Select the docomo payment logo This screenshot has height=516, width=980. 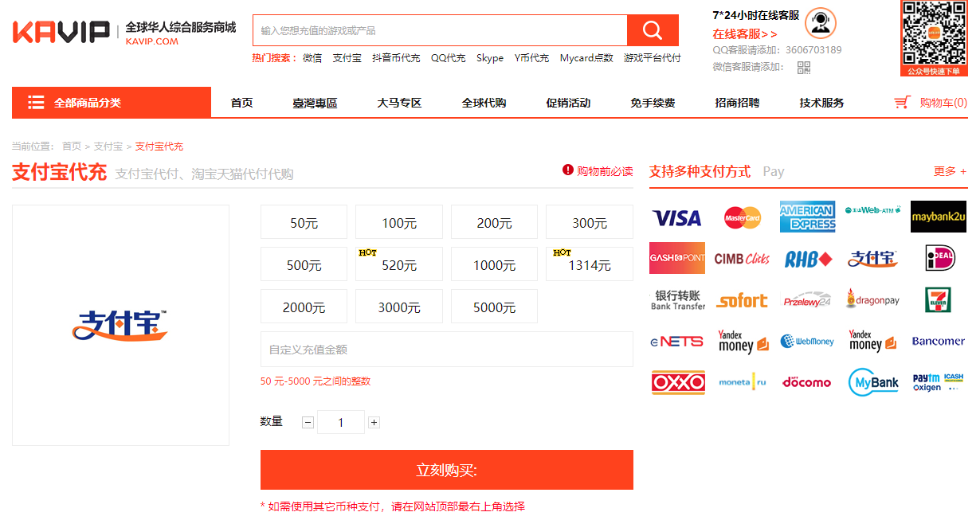(807, 382)
